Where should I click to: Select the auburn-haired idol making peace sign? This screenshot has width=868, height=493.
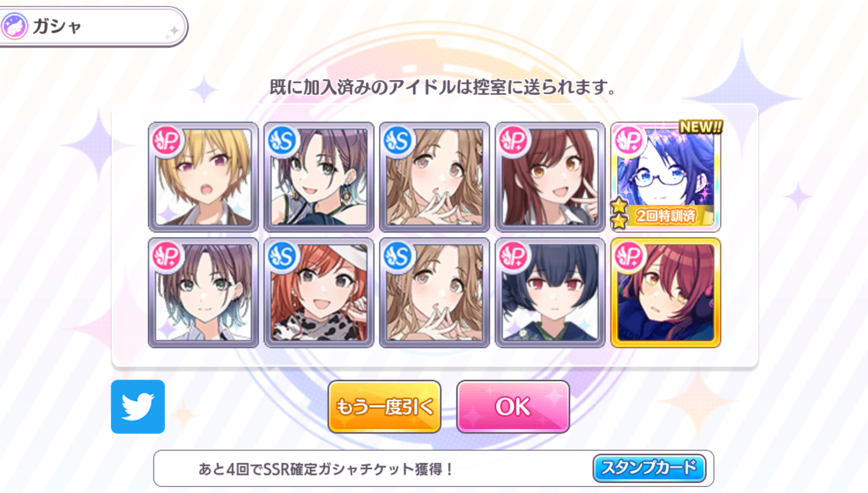click(x=550, y=177)
